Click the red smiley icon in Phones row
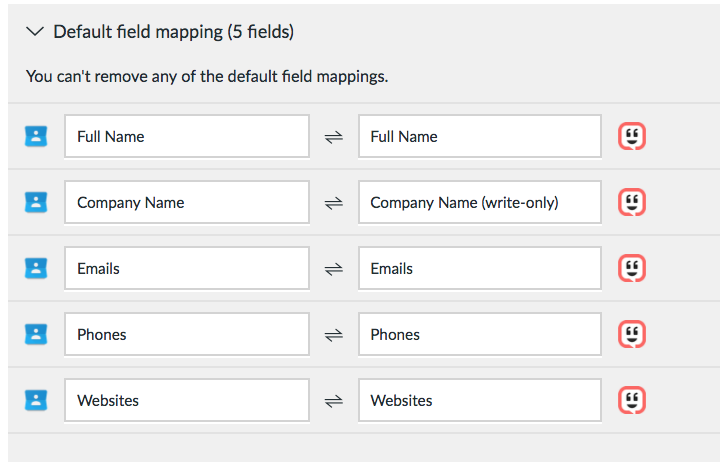720x472 pixels. [632, 334]
